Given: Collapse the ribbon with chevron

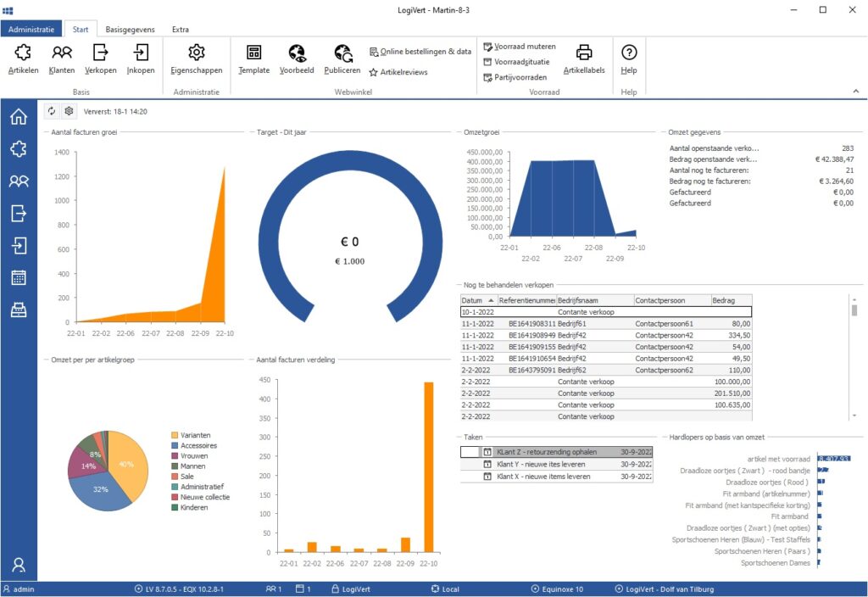Looking at the screenshot, I should [856, 92].
